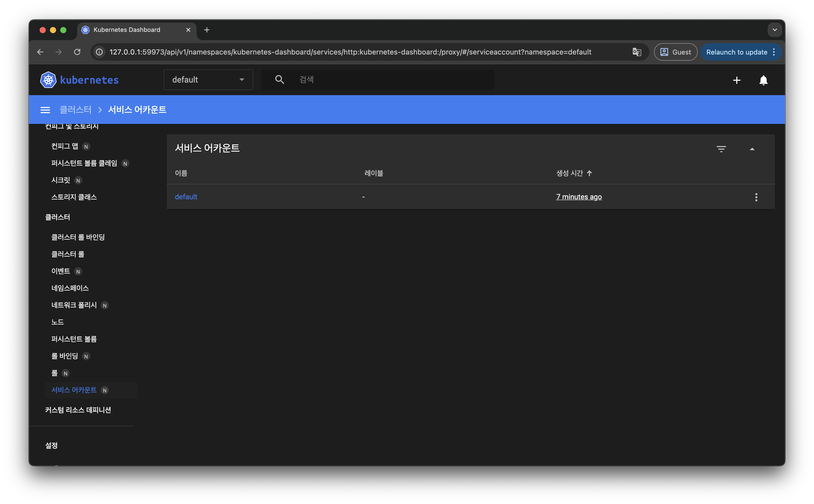Open the default service account details
The image size is (814, 504).
pyautogui.click(x=186, y=197)
